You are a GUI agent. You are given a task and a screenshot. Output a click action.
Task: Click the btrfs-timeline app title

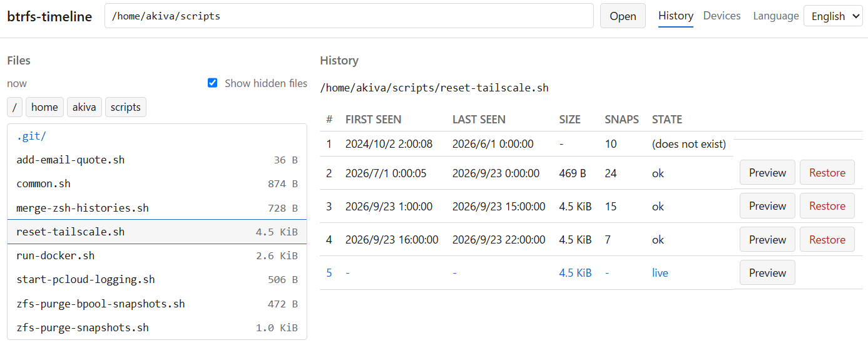pyautogui.click(x=49, y=17)
